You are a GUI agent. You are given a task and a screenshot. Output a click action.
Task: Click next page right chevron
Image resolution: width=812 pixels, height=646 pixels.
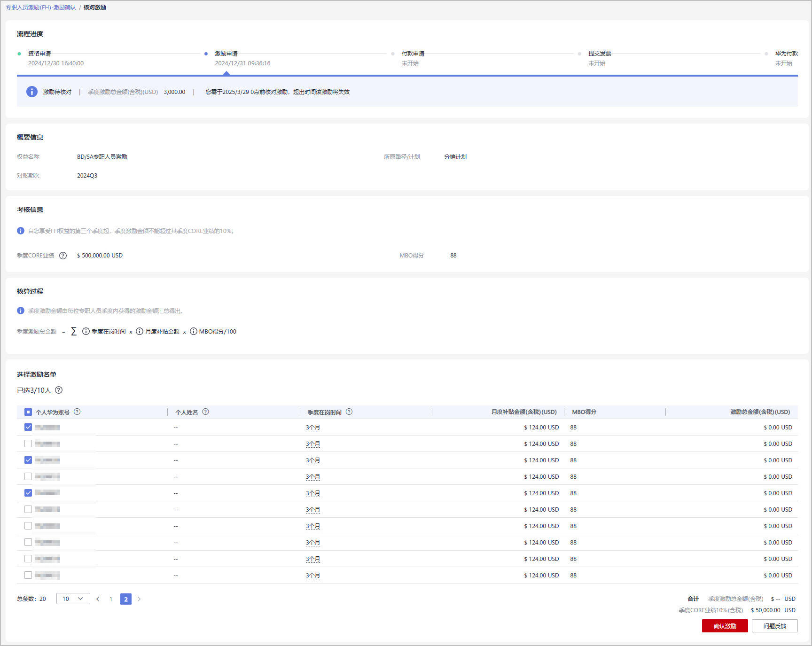click(139, 599)
